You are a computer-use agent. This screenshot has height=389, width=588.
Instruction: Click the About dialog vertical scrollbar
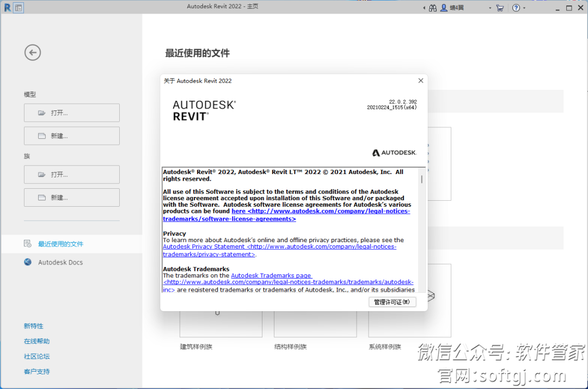coord(421,229)
